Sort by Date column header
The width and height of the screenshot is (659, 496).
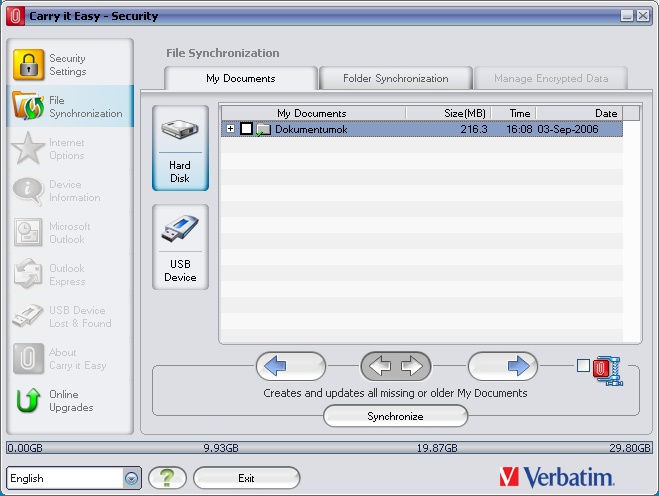point(580,113)
